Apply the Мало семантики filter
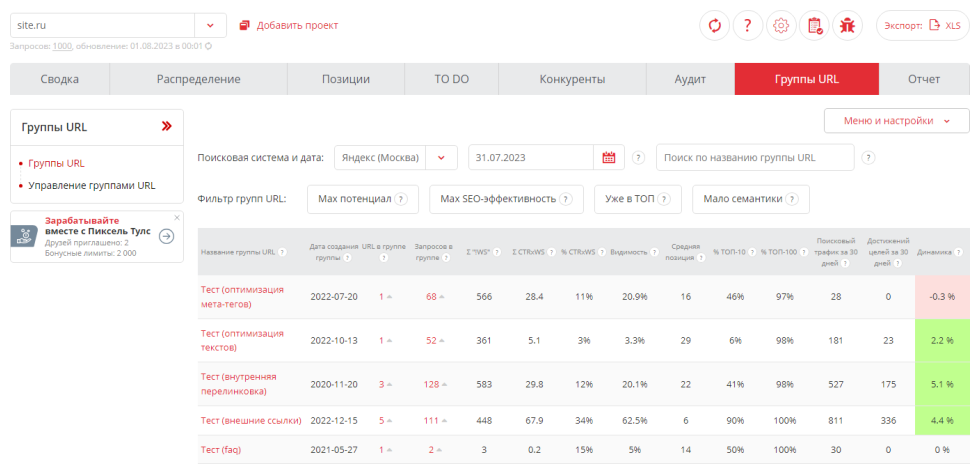 (751, 199)
